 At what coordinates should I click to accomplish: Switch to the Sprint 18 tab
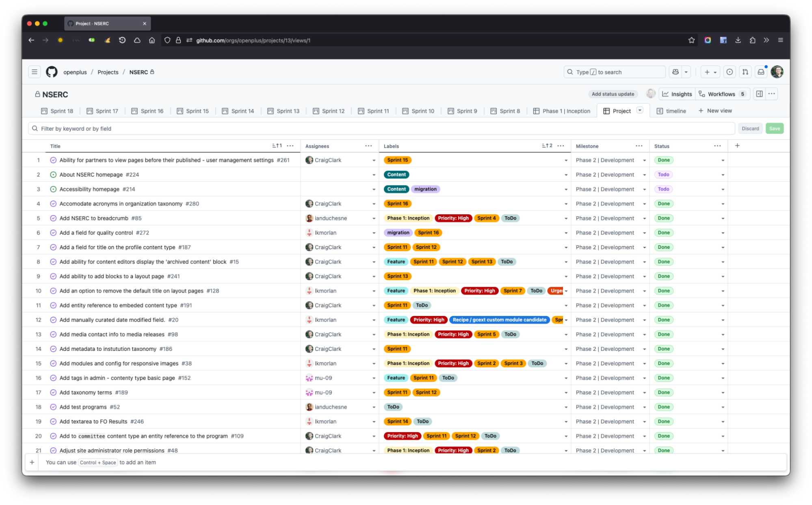(x=61, y=111)
